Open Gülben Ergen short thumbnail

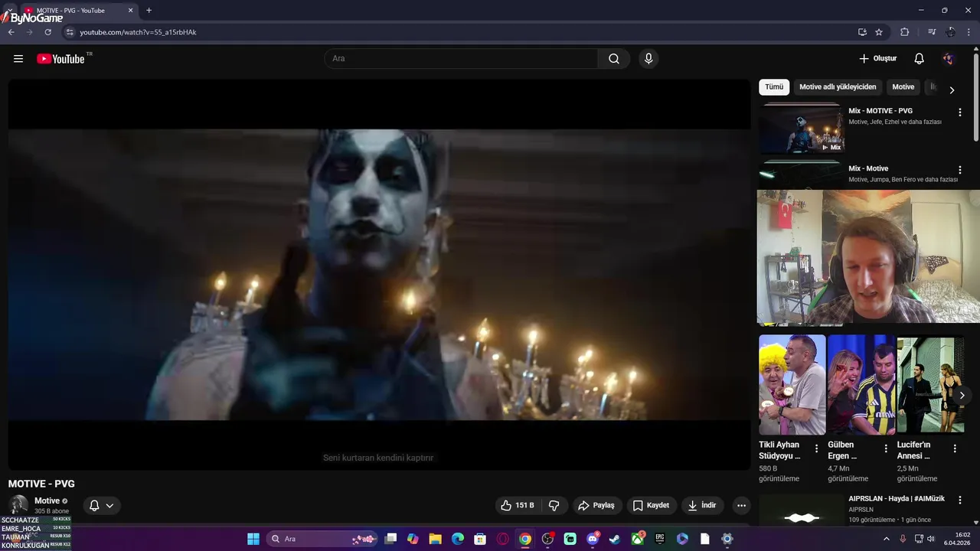tap(861, 385)
